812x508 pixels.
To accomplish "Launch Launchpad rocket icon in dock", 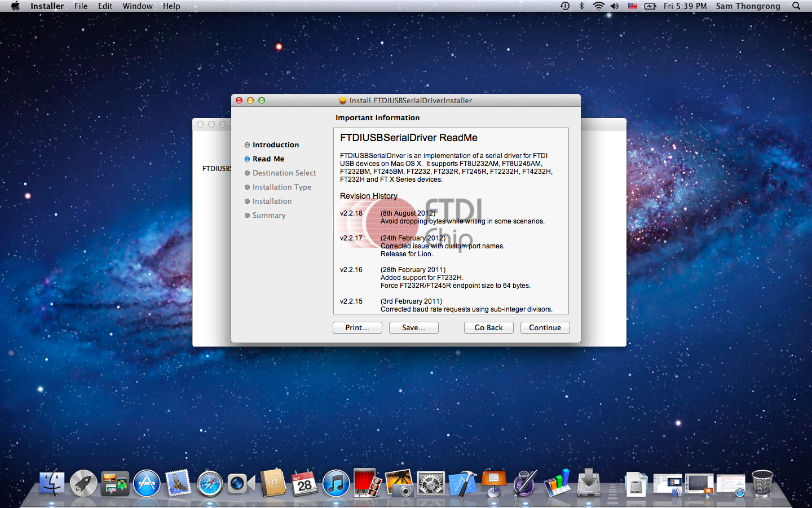I will pos(83,484).
